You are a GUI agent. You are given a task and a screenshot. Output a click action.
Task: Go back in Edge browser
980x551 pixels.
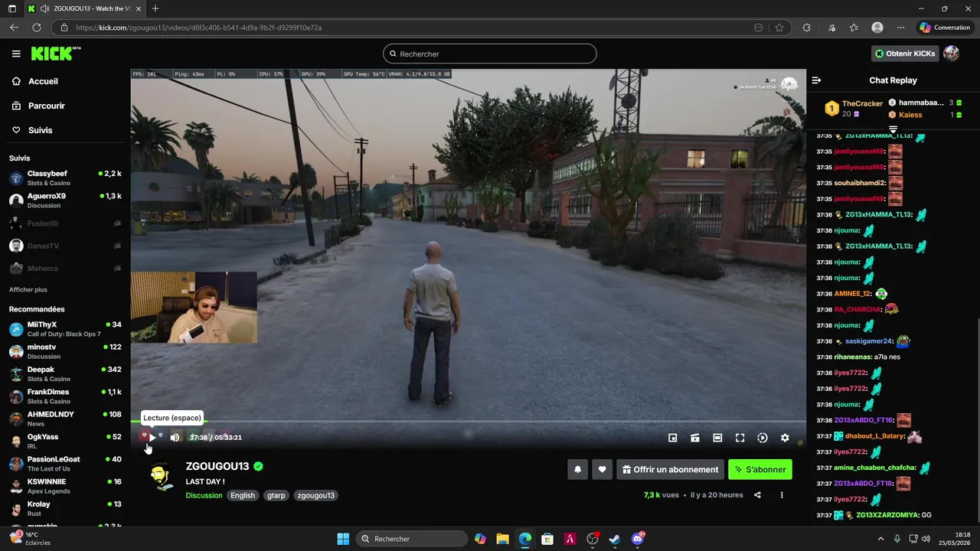pyautogui.click(x=14, y=28)
